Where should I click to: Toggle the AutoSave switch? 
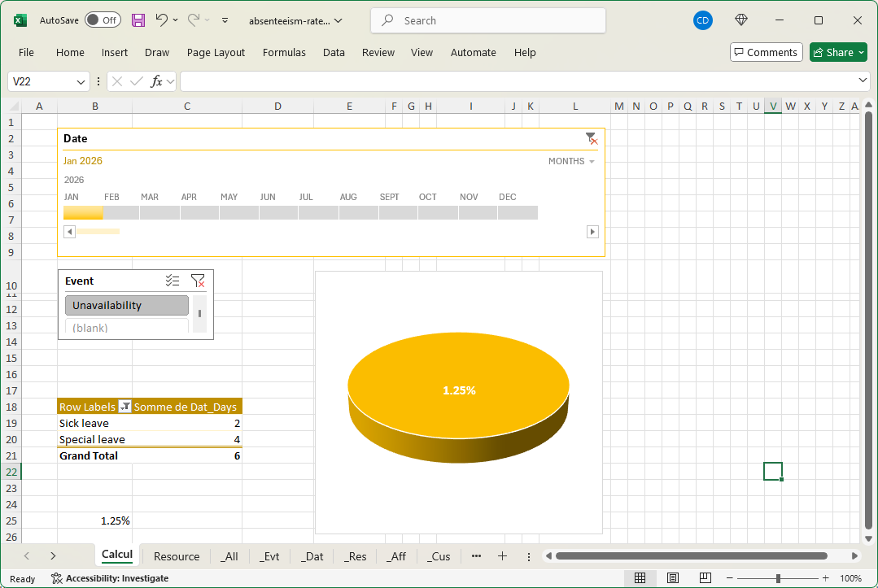103,20
